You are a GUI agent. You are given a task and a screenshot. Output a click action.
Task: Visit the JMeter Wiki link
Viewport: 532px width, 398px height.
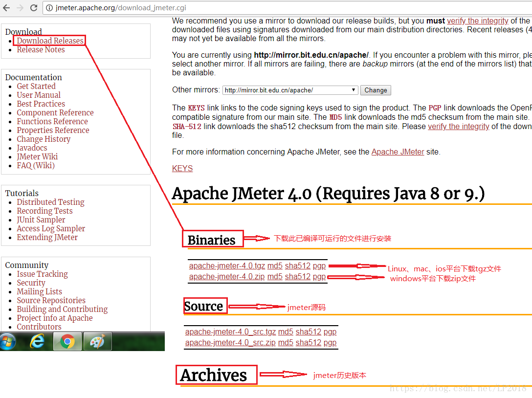(x=37, y=157)
